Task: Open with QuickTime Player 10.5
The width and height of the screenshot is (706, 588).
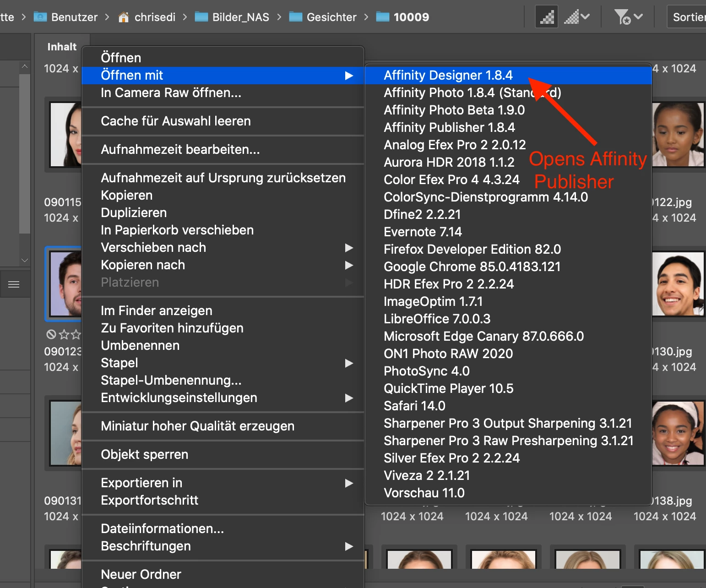Action: point(508,388)
